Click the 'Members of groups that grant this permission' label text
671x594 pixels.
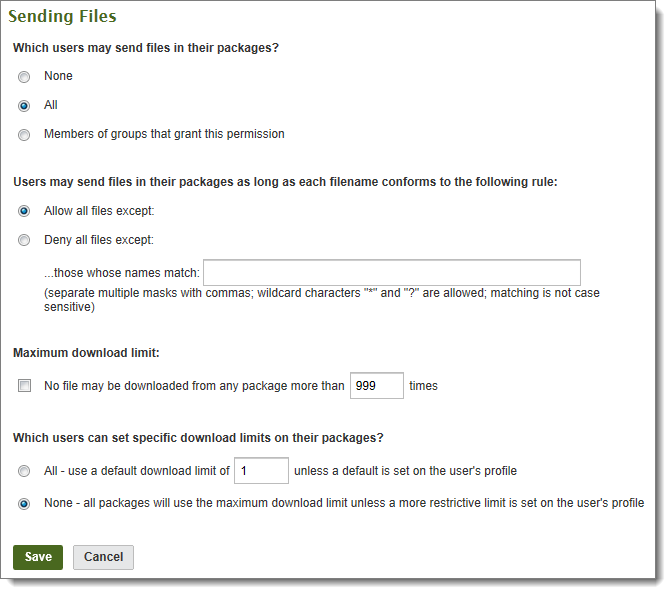[x=164, y=134]
